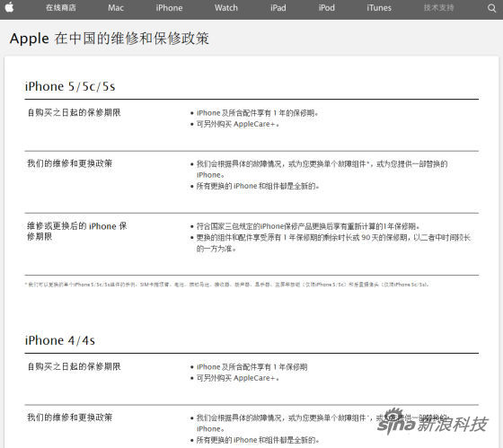This screenshot has width=503, height=448.
Task: Click 我们会根据具体的故障情况 bullet under iPhone 5/5c/5s
Action: pyautogui.click(x=322, y=170)
